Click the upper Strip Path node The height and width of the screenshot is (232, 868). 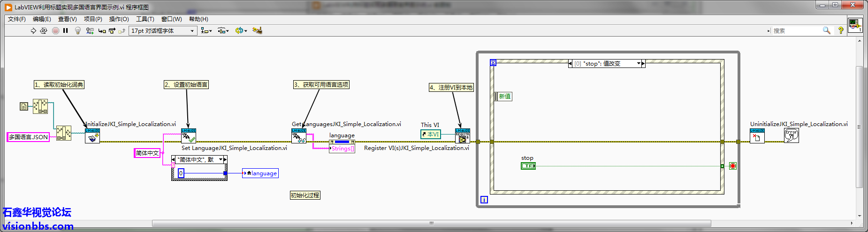40,106
